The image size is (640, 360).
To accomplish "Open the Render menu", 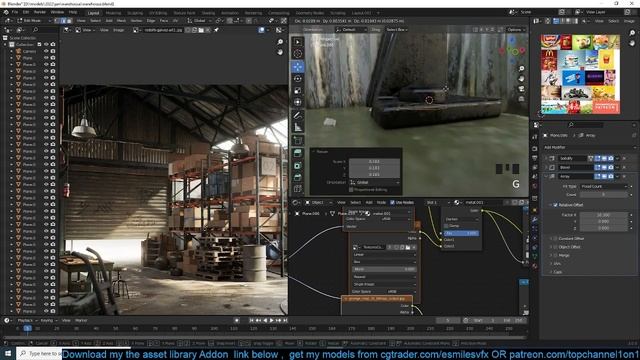I will click(40, 12).
